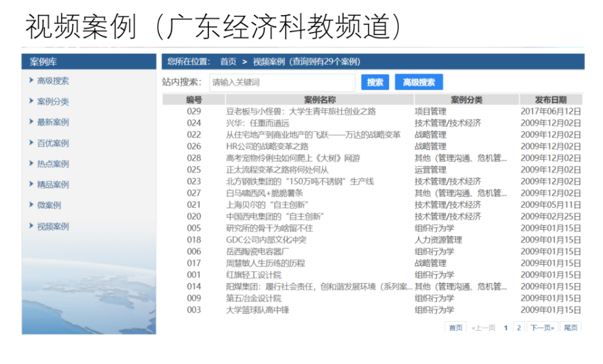The width and height of the screenshot is (603, 364).
Task: Open 微案例 in the sidebar
Action: [49, 205]
